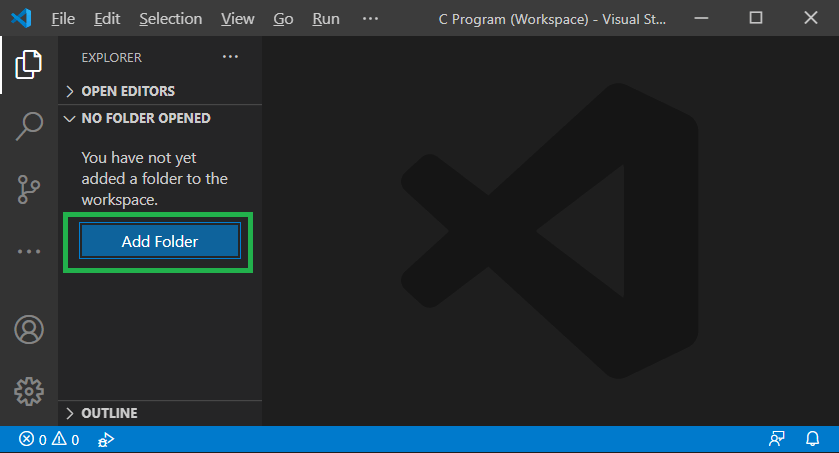This screenshot has width=839, height=453.
Task: Open the Source Control view icon
Action: [x=29, y=189]
